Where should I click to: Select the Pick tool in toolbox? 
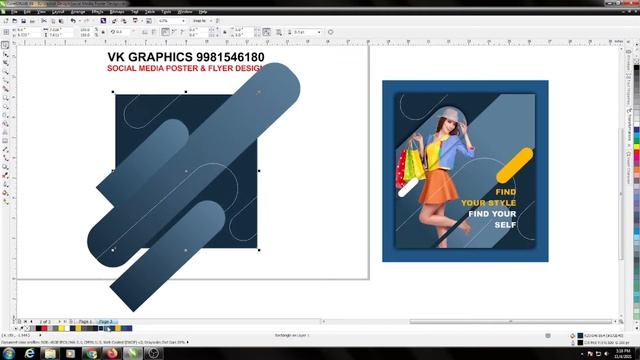(x=5, y=45)
